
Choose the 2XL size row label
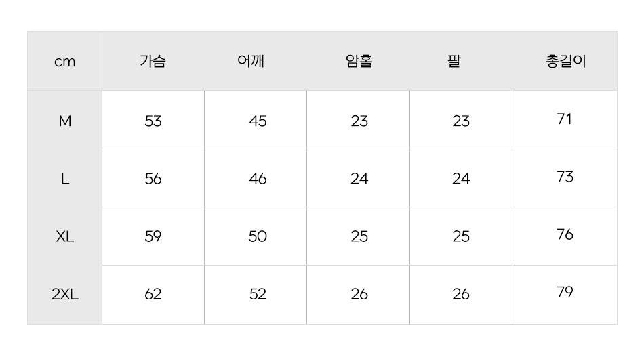(65, 295)
